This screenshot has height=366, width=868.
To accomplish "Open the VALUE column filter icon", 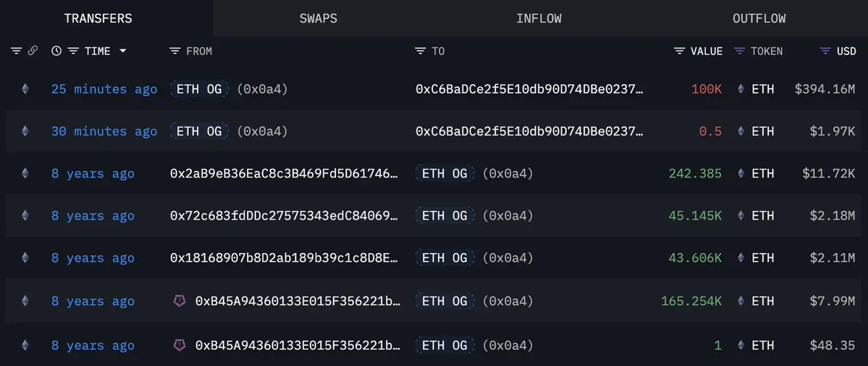I will click(679, 51).
